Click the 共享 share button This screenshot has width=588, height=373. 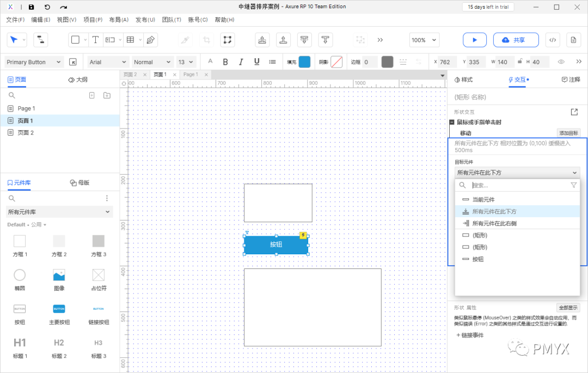pos(516,40)
